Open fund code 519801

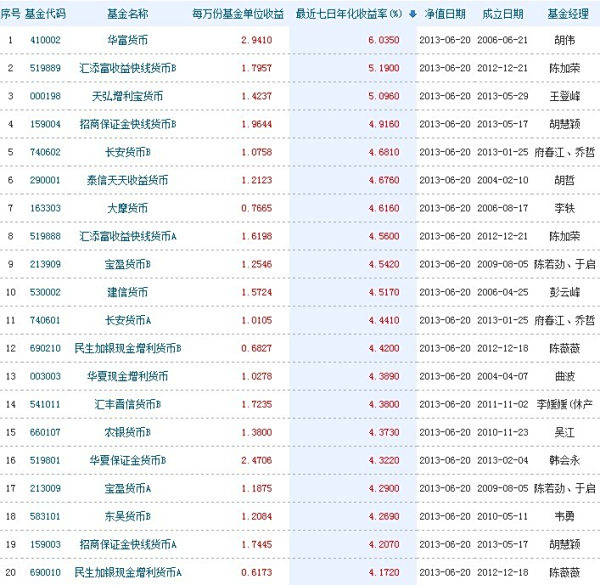(x=45, y=460)
